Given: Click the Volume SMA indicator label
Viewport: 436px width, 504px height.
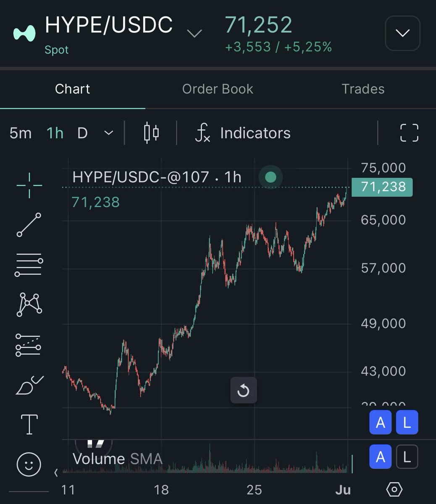Looking at the screenshot, I should click(x=118, y=459).
